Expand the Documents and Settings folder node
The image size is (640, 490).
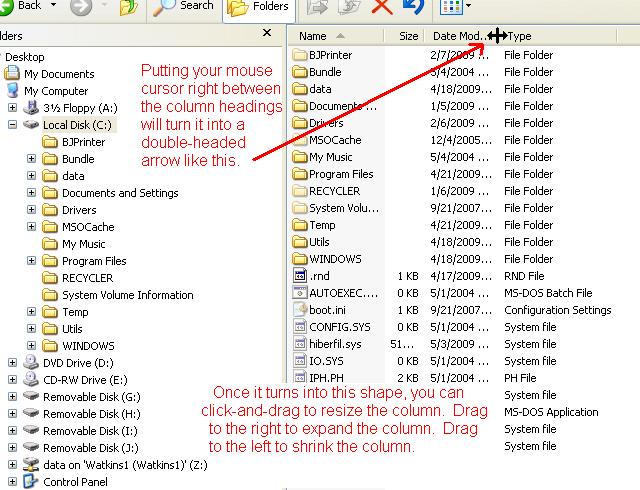tap(32, 193)
